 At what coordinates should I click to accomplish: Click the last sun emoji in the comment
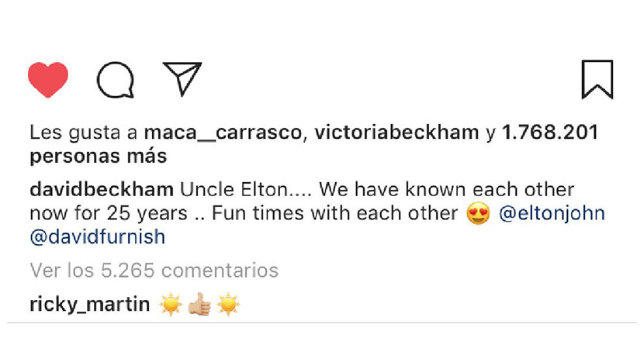coord(229,305)
